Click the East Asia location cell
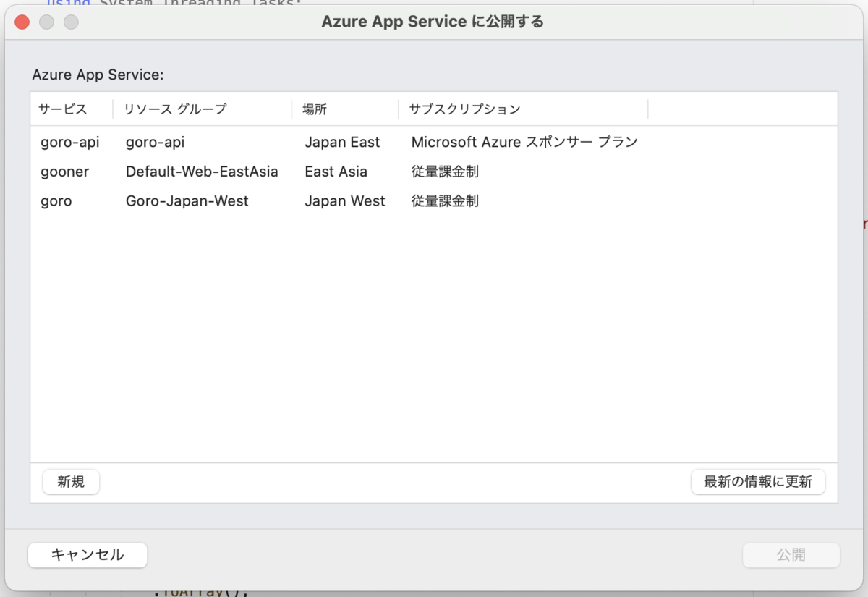This screenshot has width=868, height=597. click(336, 172)
